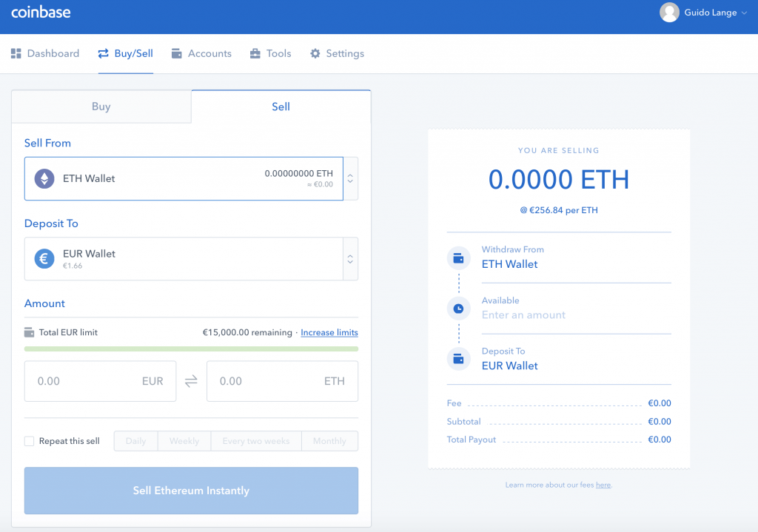
Task: Choose the Monthly repeat option
Action: coord(329,441)
